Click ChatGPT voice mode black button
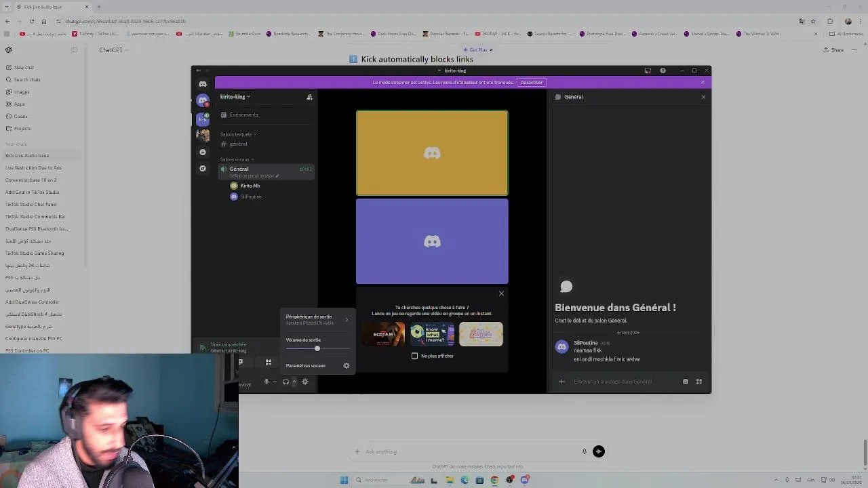The image size is (868, 488). 599,451
